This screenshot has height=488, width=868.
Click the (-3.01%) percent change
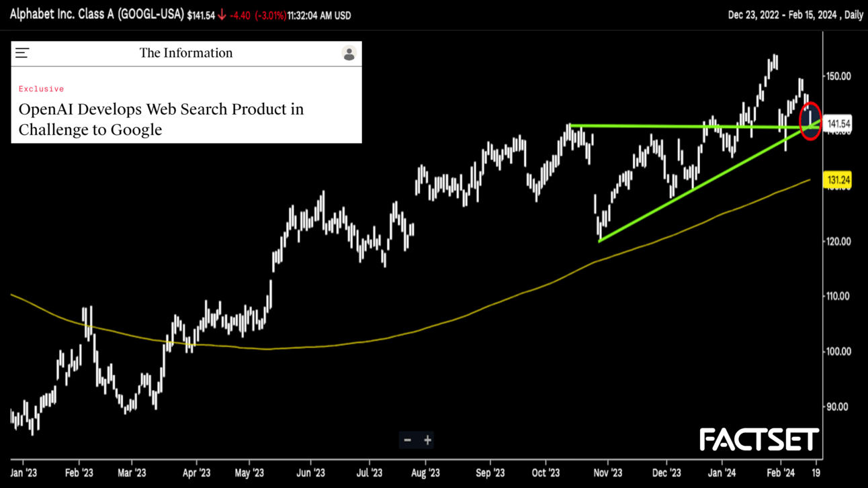(x=270, y=15)
